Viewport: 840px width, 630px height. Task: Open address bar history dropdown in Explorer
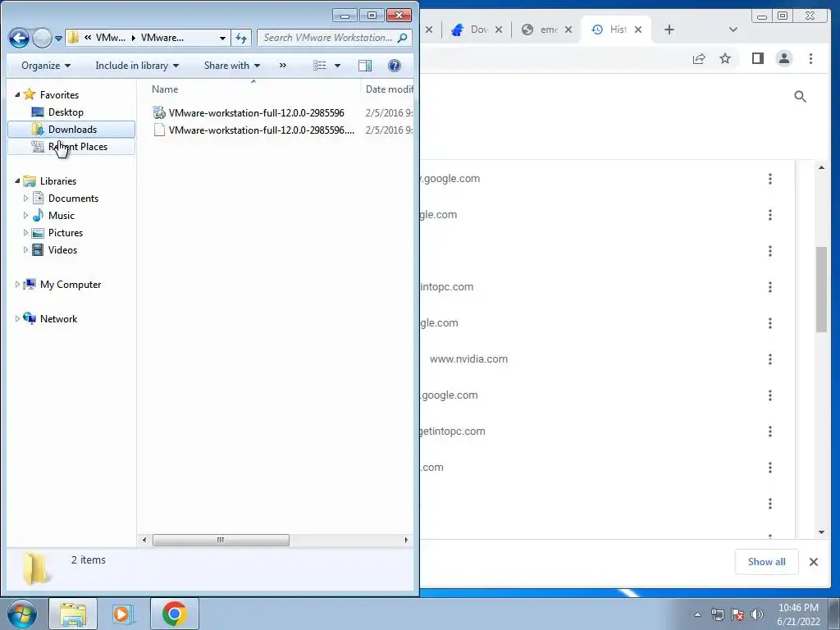(222, 38)
